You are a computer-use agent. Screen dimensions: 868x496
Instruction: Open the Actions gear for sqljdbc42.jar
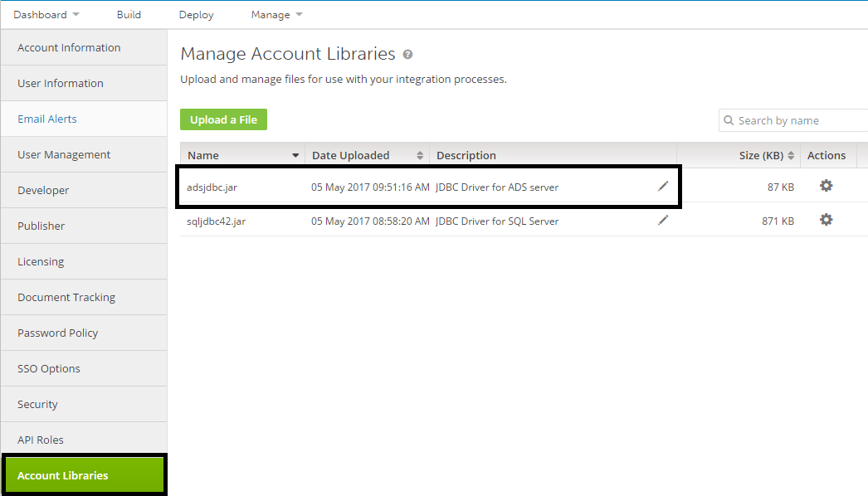[825, 220]
